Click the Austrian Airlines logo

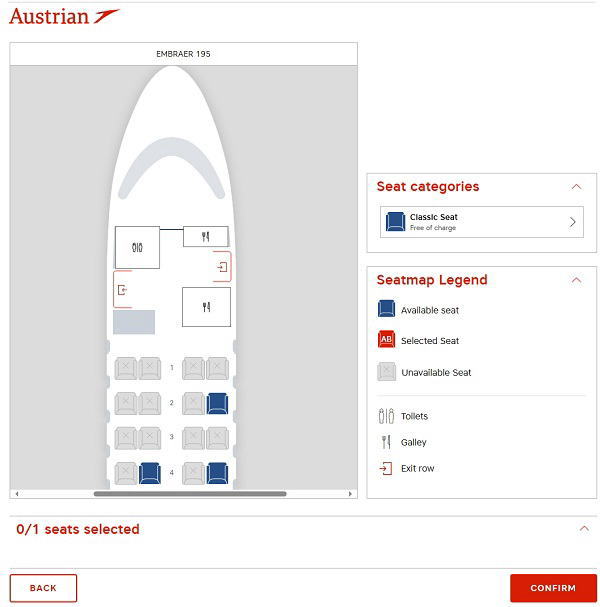[64, 16]
